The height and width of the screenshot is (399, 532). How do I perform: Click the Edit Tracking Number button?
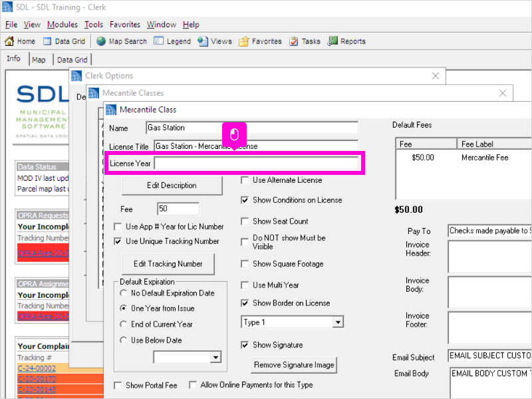168,264
